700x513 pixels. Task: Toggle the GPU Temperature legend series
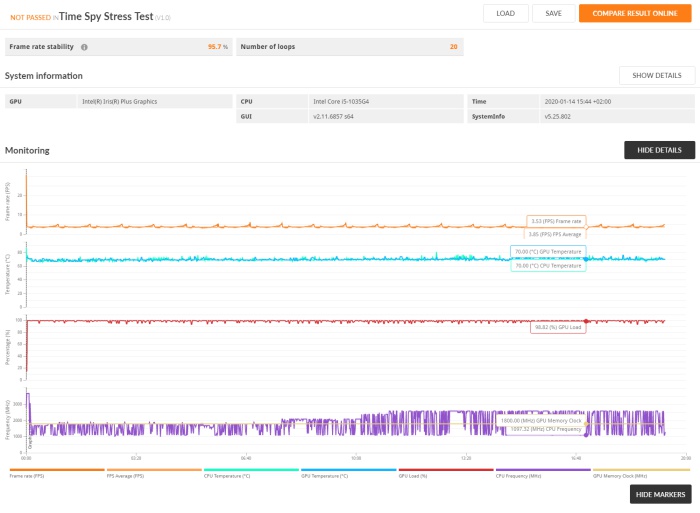coord(349,473)
